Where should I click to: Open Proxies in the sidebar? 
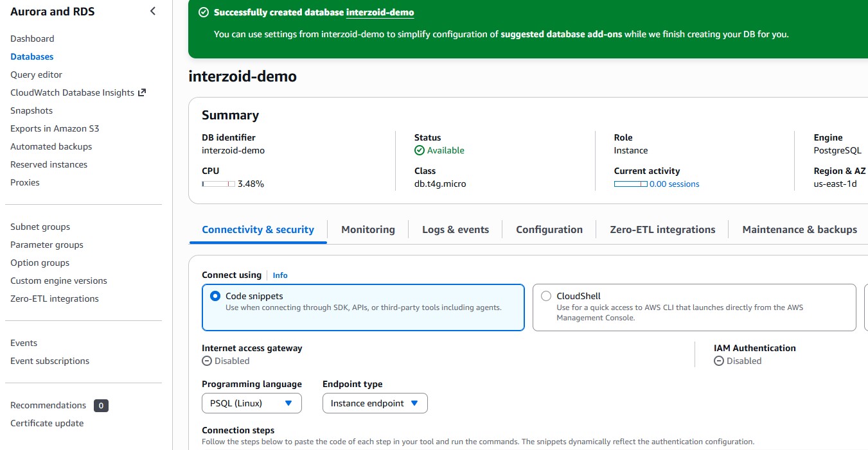[25, 182]
